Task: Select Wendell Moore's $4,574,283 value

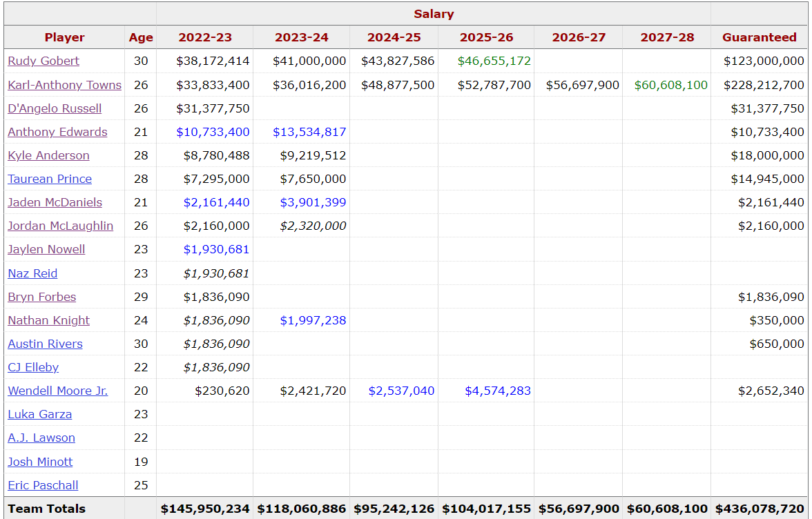Action: click(x=498, y=391)
